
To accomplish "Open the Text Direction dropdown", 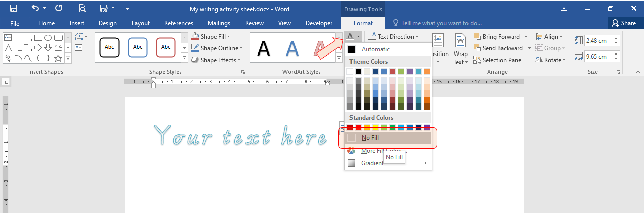I will (394, 37).
